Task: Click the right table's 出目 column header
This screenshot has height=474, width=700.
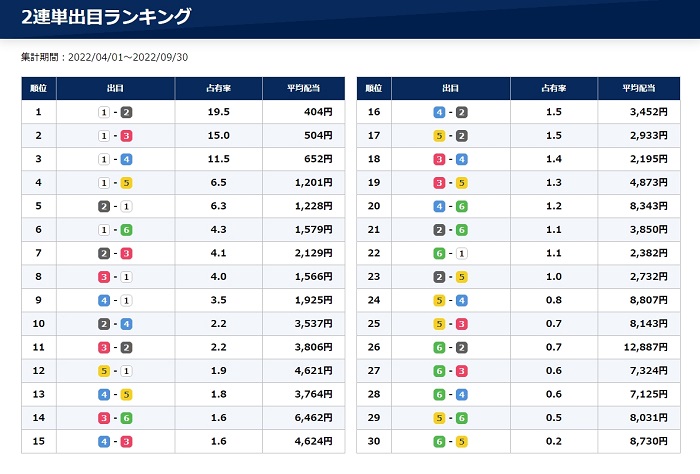Action: (x=450, y=88)
